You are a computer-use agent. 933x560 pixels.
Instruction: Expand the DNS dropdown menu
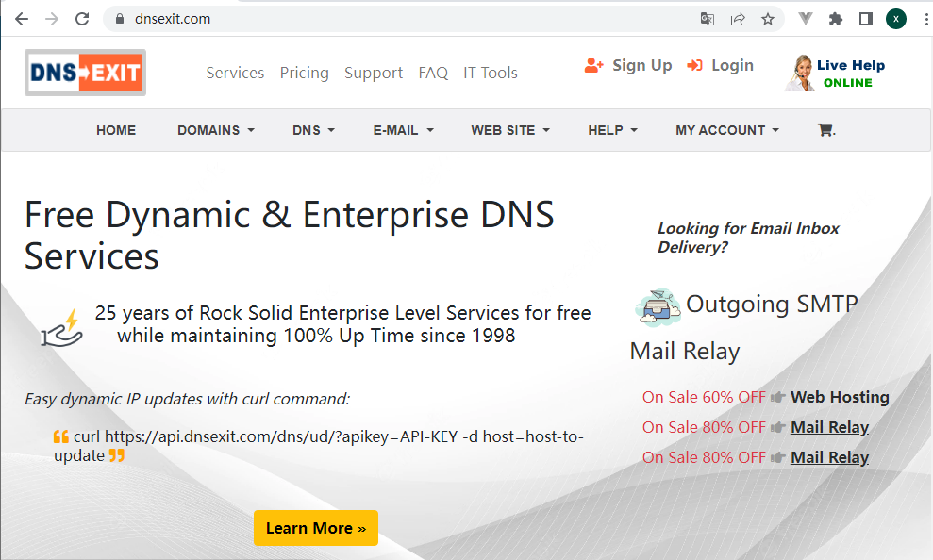point(313,130)
